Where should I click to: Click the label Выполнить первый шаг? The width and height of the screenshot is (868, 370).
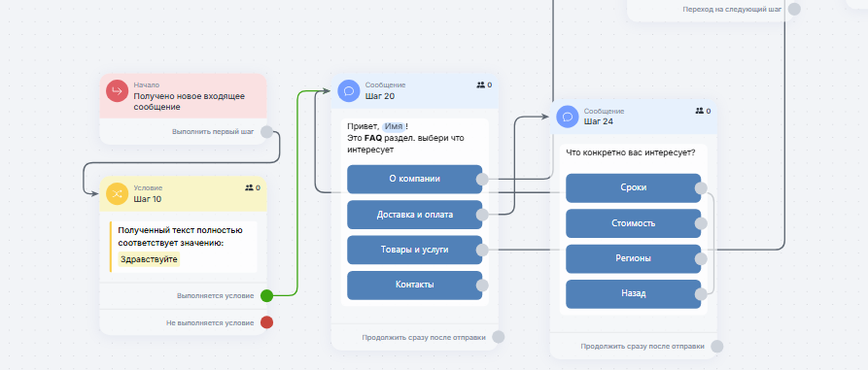(213, 132)
